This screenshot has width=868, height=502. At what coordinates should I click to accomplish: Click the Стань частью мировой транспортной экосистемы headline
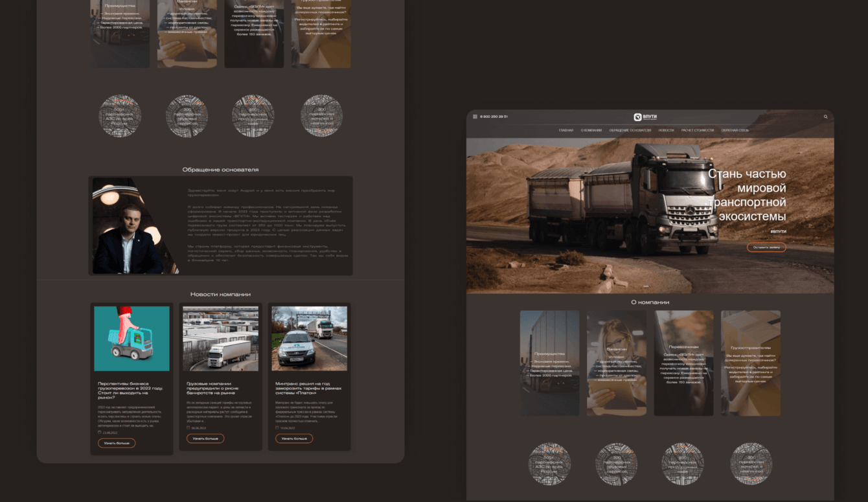[x=747, y=195]
